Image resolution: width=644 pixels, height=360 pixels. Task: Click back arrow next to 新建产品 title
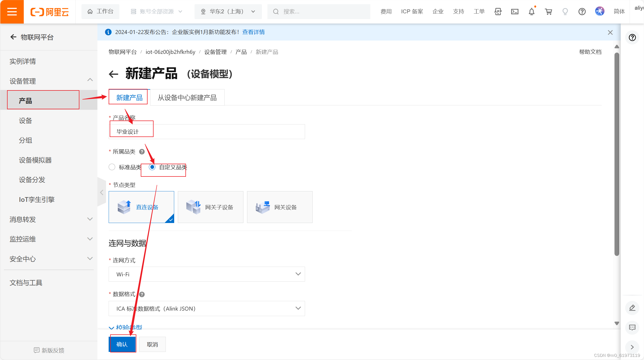click(114, 74)
